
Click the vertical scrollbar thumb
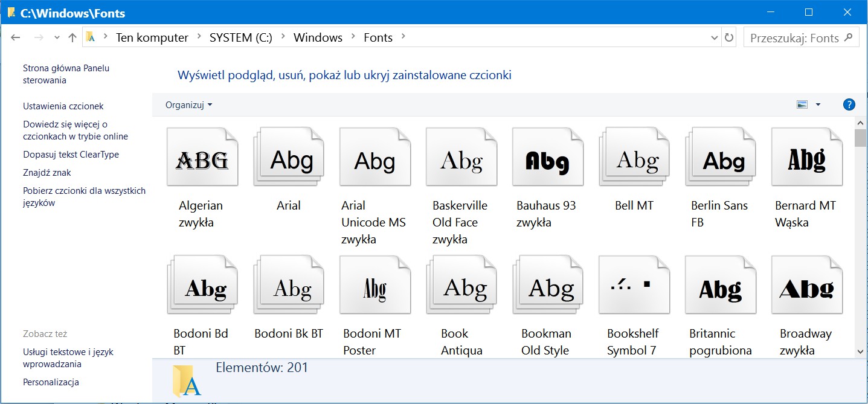(860, 138)
